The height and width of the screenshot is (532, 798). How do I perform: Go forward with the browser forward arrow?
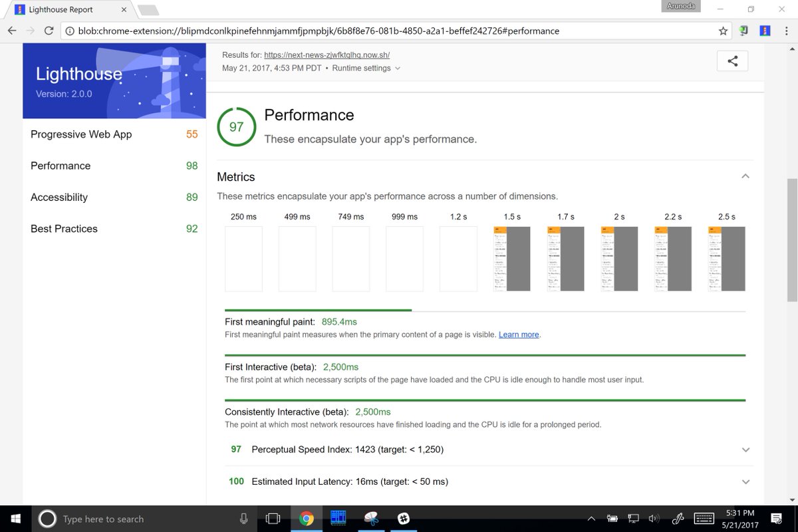31,31
